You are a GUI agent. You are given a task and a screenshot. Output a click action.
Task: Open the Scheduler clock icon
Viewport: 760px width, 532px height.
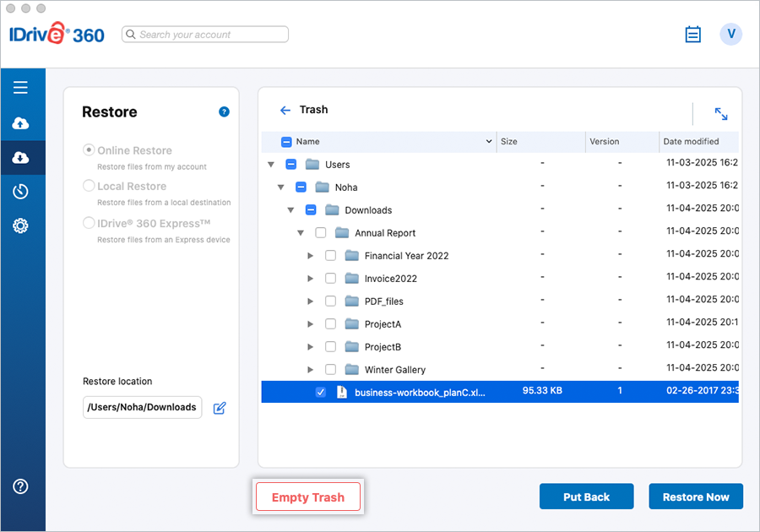pos(21,192)
